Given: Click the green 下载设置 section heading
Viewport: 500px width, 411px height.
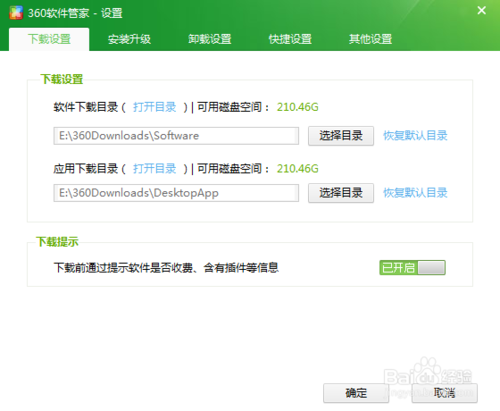Looking at the screenshot, I should 62,79.
